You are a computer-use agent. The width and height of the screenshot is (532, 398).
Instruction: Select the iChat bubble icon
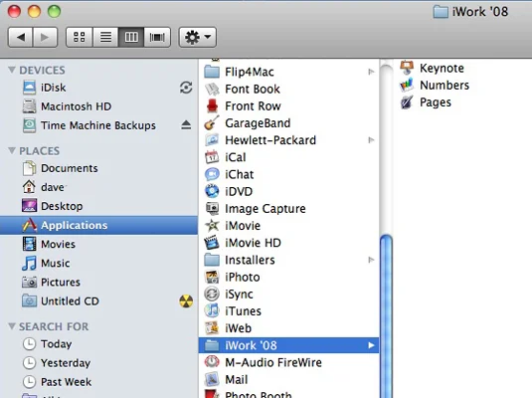[212, 174]
